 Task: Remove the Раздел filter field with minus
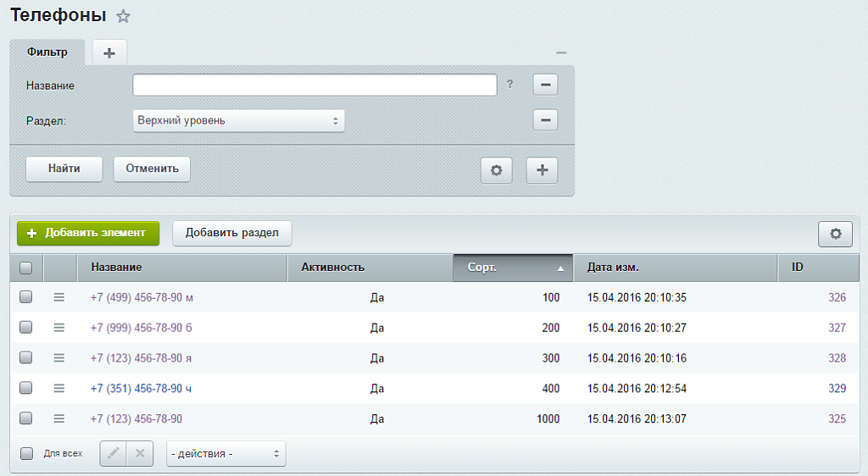[x=545, y=120]
